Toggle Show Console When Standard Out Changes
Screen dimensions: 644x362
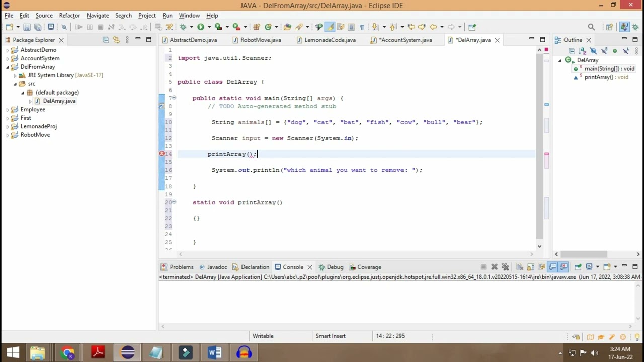pos(553,267)
